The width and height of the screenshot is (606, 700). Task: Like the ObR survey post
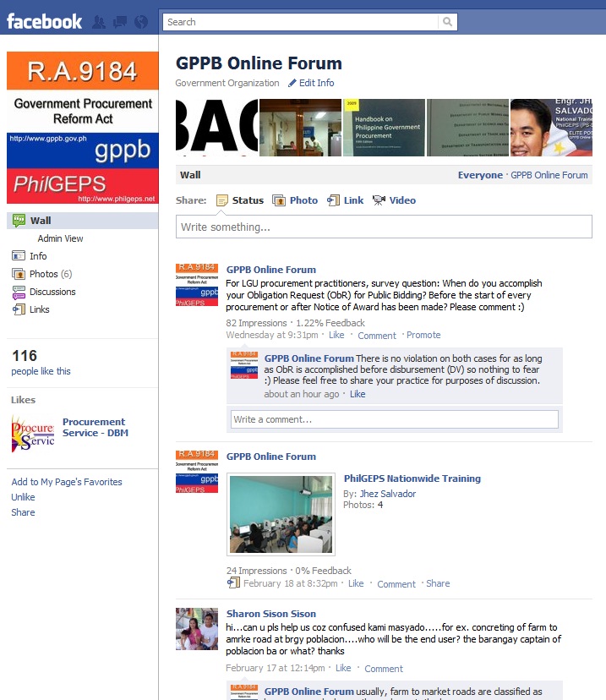(336, 335)
